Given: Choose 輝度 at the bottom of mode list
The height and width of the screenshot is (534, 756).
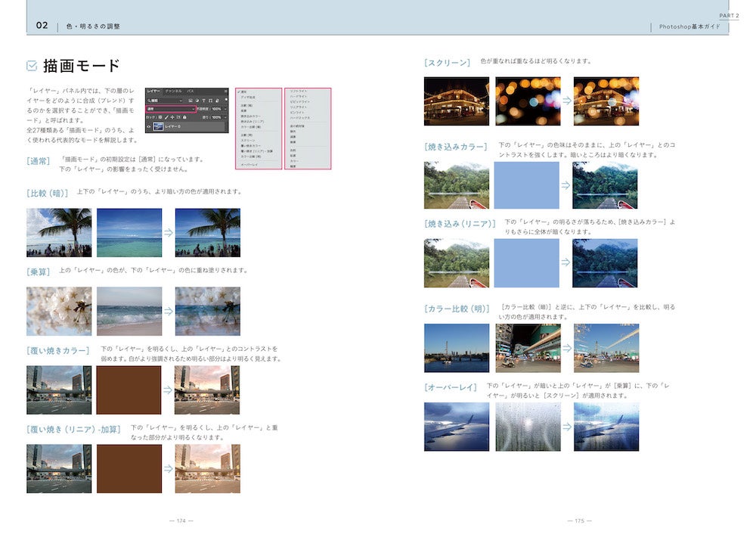Looking at the screenshot, I should coord(293,166).
